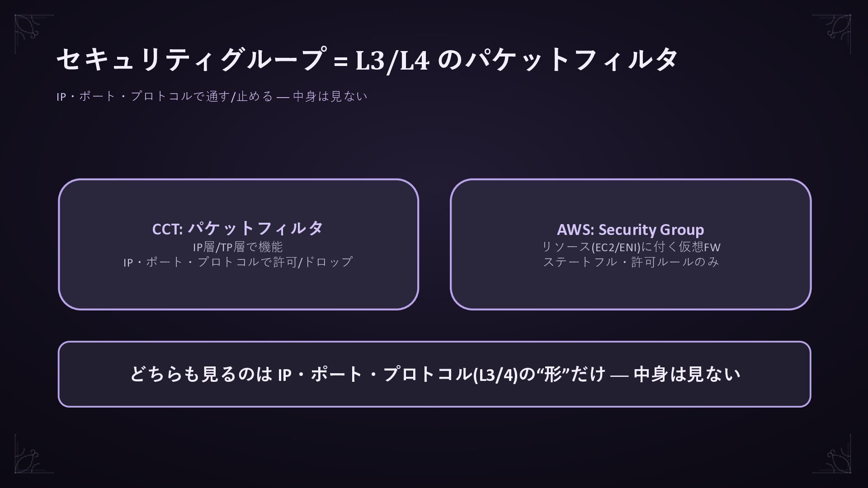Click the phrase 中身は見ない in banner
The height and width of the screenshot is (488, 868).
click(687, 374)
